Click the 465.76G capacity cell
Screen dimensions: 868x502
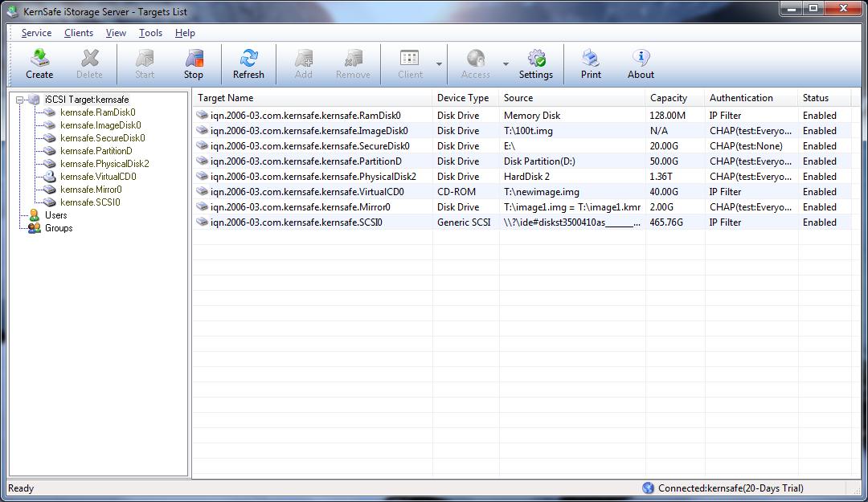[666, 222]
